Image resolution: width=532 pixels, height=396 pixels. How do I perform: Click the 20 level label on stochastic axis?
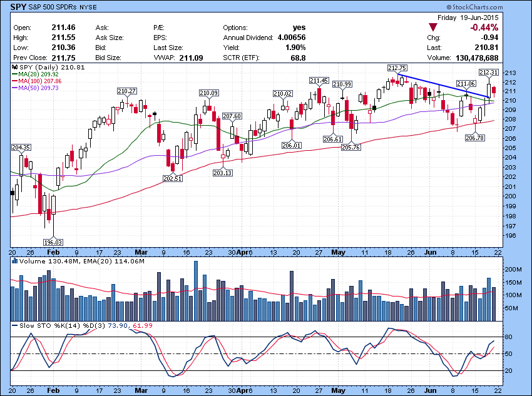pos(509,371)
